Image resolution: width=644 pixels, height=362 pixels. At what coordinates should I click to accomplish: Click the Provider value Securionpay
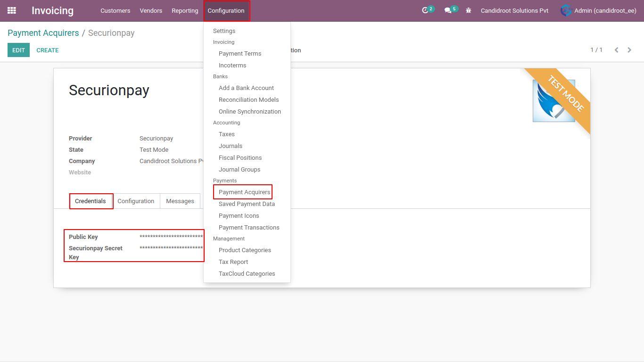click(x=156, y=139)
